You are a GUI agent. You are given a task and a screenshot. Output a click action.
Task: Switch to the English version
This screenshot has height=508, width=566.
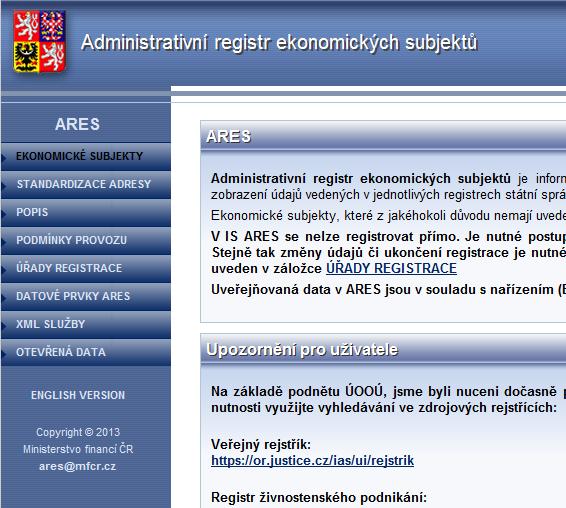78,395
